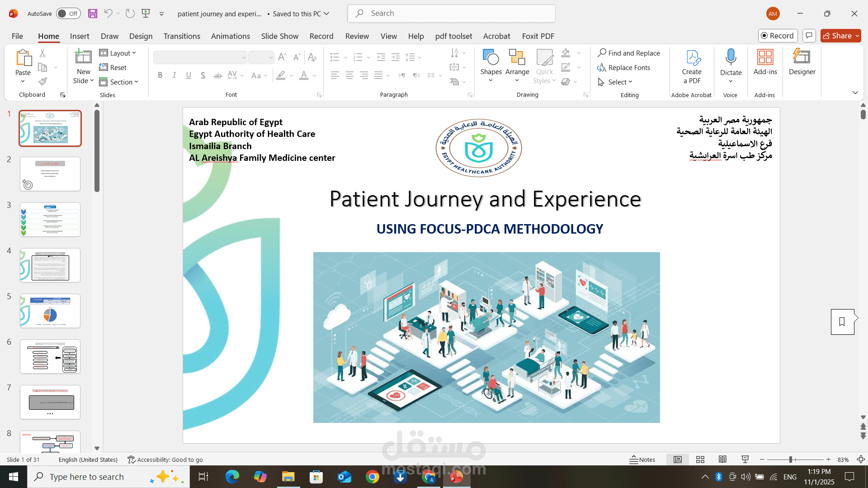The height and width of the screenshot is (488, 868).
Task: Clear all formatting icon
Action: pyautogui.click(x=312, y=57)
